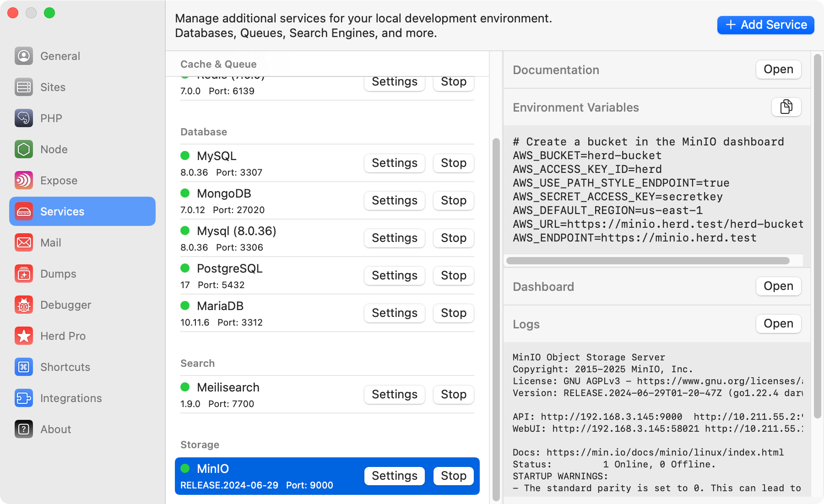
Task: Open the Mail section
Action: (x=50, y=242)
